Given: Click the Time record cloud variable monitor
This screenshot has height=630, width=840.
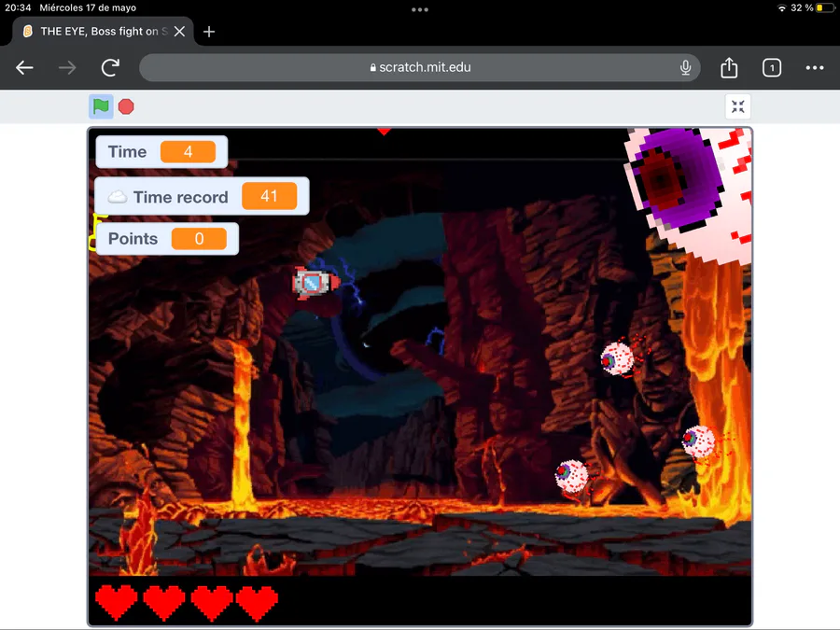Looking at the screenshot, I should point(202,197).
